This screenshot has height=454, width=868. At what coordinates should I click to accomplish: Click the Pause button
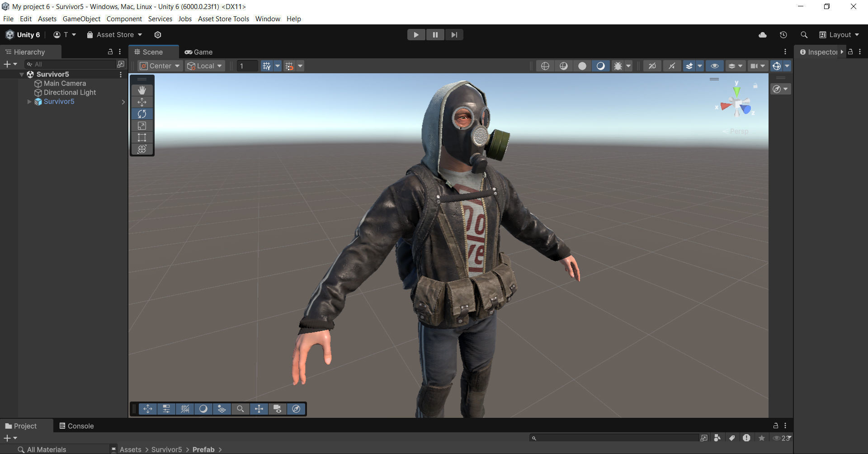click(435, 35)
